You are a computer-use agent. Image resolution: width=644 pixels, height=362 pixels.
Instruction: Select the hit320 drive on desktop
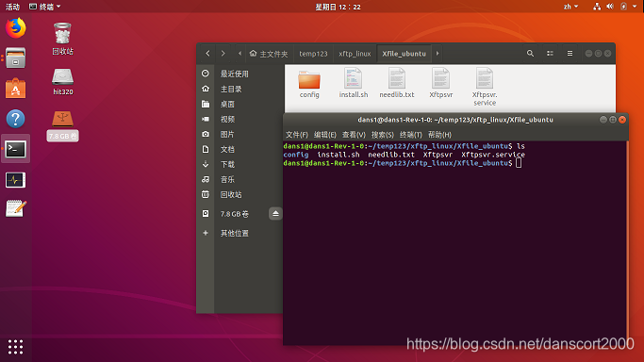pos(62,82)
